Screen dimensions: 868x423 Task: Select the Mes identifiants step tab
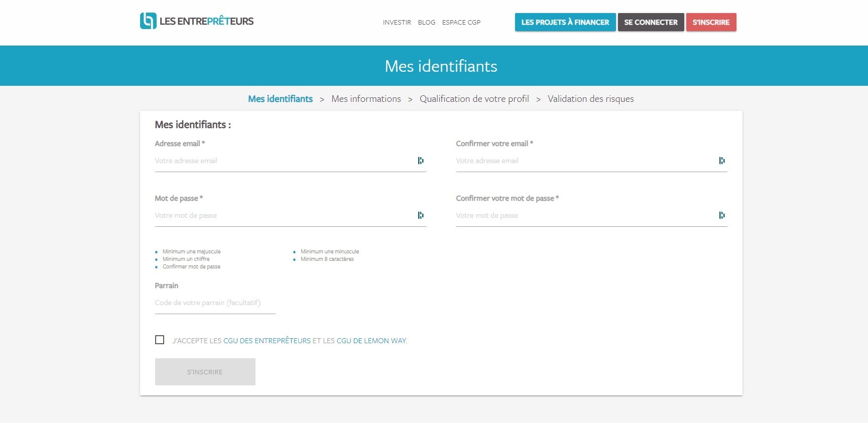pos(280,99)
